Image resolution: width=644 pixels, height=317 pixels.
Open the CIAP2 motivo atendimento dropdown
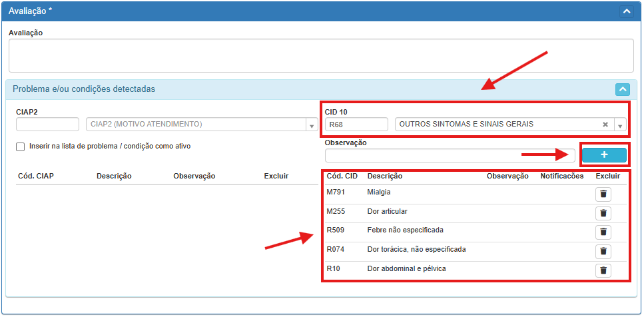point(310,125)
